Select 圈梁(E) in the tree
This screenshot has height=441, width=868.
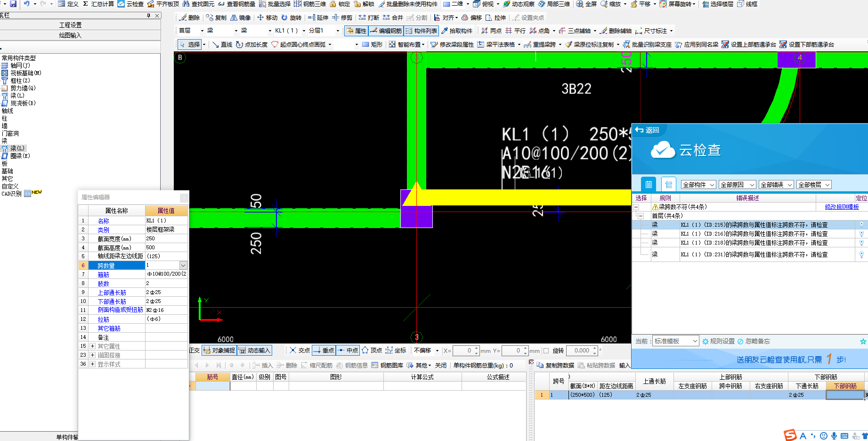coord(16,155)
